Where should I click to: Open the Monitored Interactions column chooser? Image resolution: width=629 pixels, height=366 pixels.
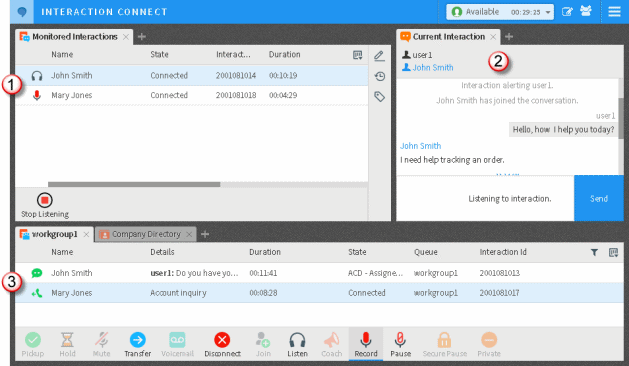click(x=357, y=55)
